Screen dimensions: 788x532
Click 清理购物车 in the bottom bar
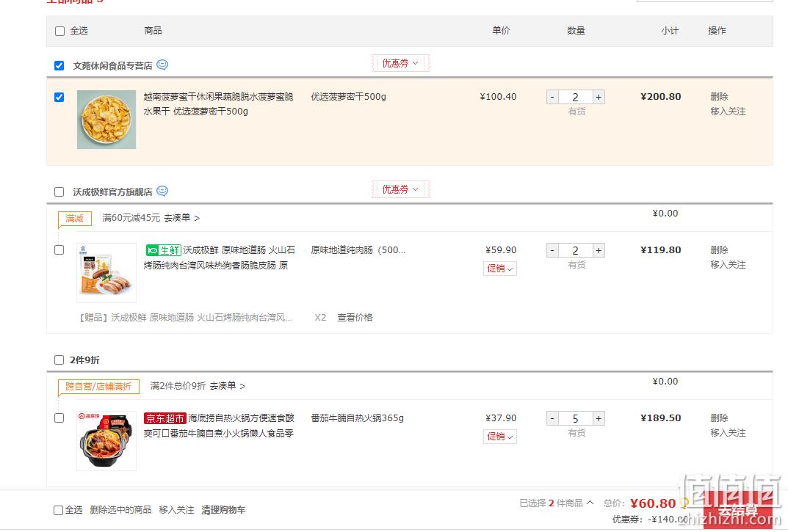(224, 510)
